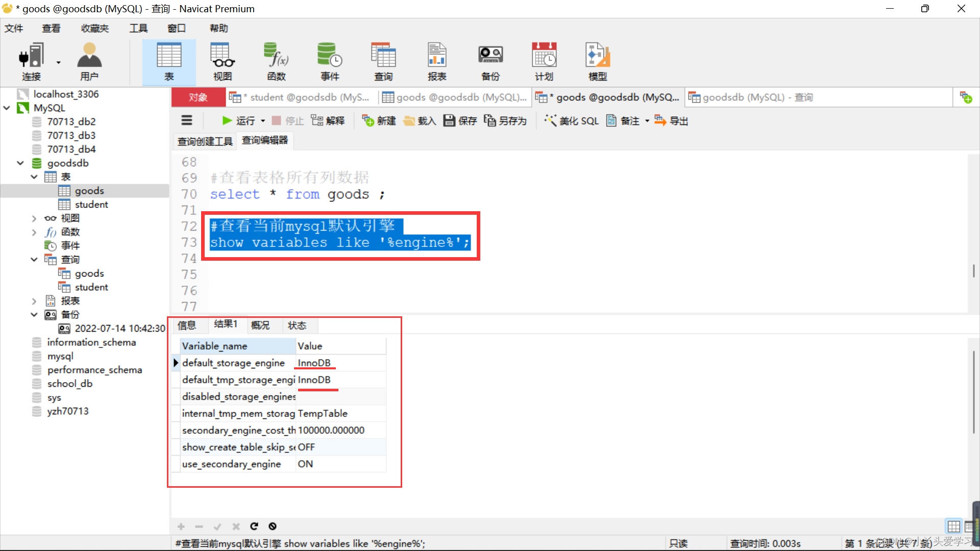The width and height of the screenshot is (980, 551).
Task: Click the 载入 (Load) button
Action: tap(420, 120)
